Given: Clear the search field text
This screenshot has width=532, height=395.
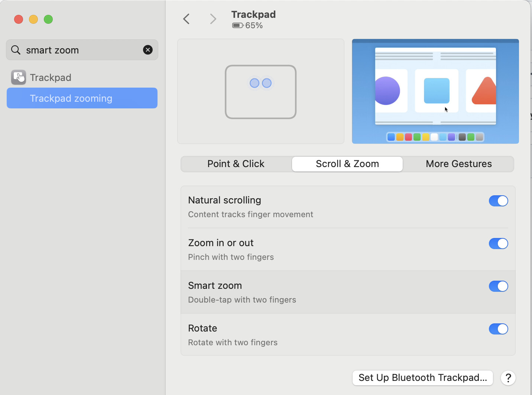Looking at the screenshot, I should point(148,50).
